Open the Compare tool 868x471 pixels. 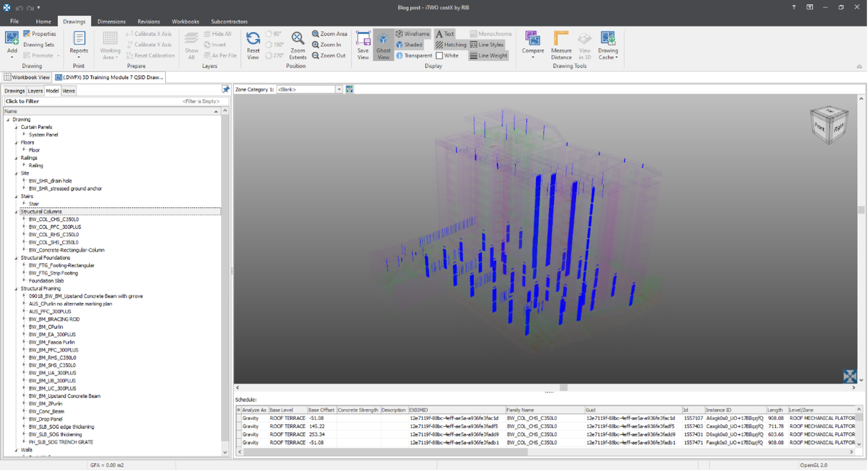(x=533, y=39)
